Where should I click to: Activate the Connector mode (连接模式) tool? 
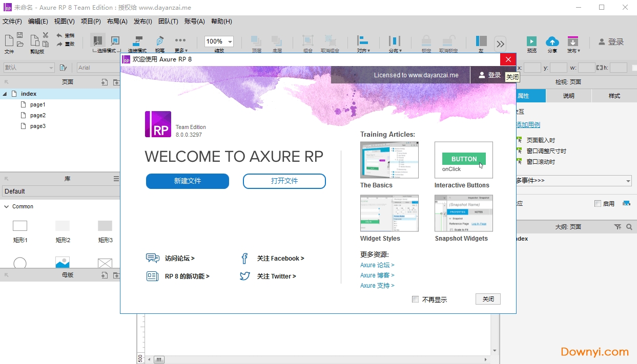tap(137, 41)
